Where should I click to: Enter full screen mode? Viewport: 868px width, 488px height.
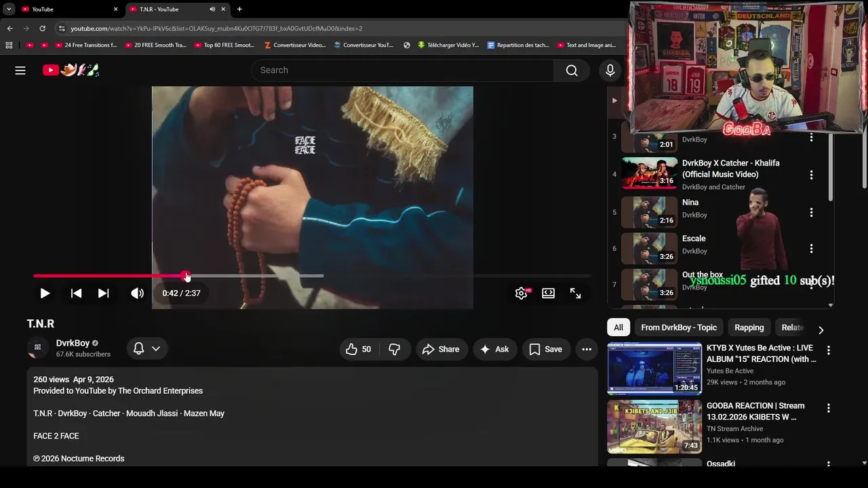click(x=575, y=293)
